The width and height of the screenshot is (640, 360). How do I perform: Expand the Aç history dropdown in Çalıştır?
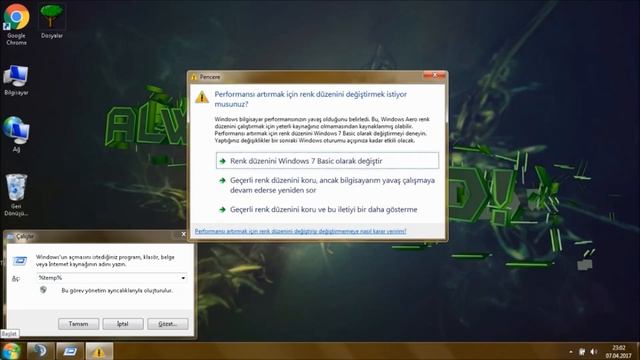pyautogui.click(x=183, y=278)
